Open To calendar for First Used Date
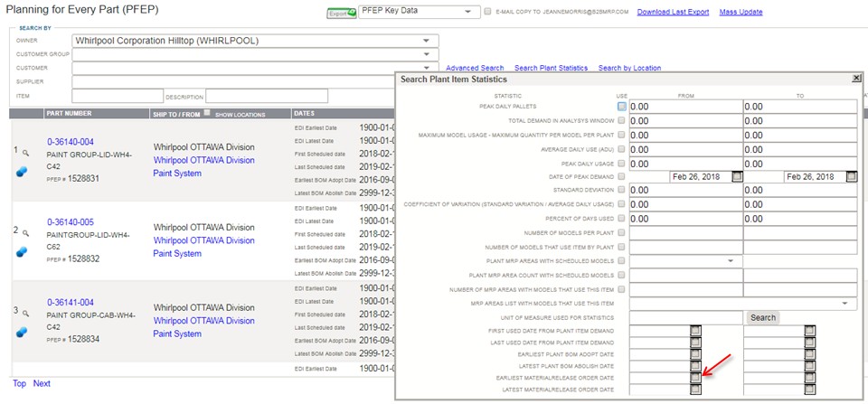Viewport: 868px width, 404px height. 810,331
